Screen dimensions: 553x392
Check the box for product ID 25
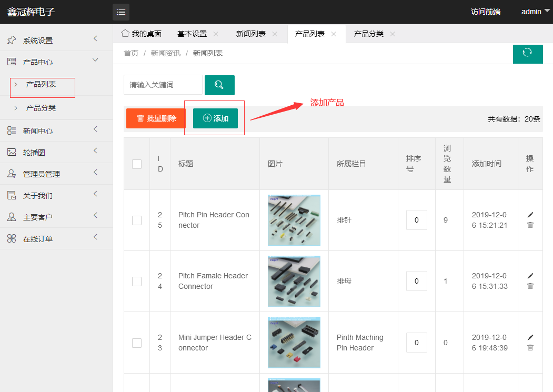[x=137, y=220]
